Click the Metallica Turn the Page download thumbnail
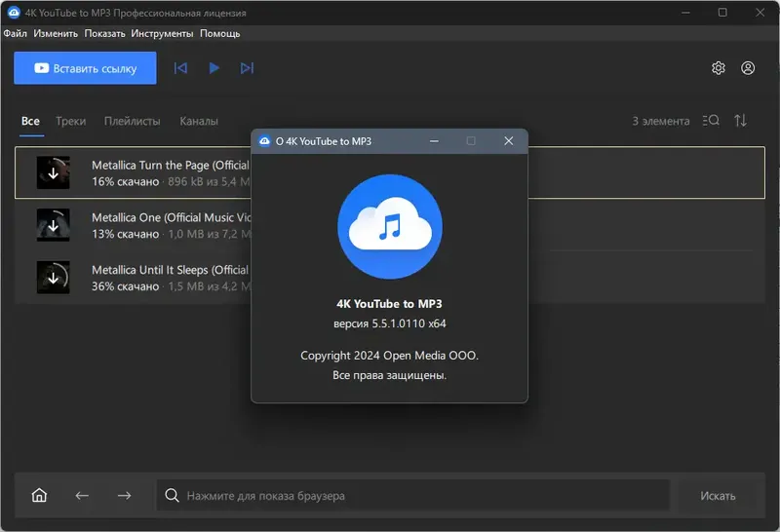The height and width of the screenshot is (532, 780). click(53, 172)
